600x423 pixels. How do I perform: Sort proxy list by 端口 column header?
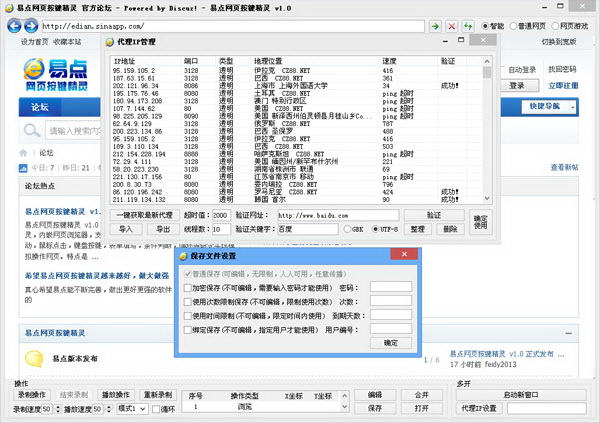197,61
